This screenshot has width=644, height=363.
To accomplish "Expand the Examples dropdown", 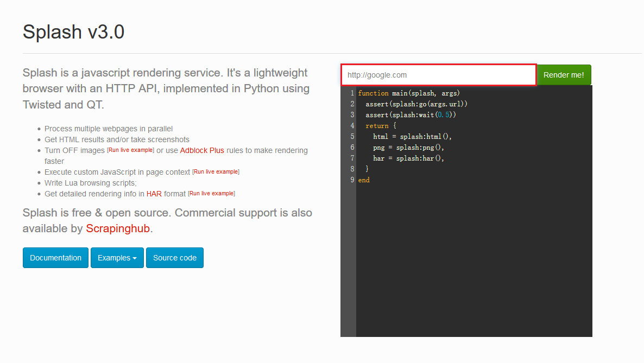I will [117, 258].
